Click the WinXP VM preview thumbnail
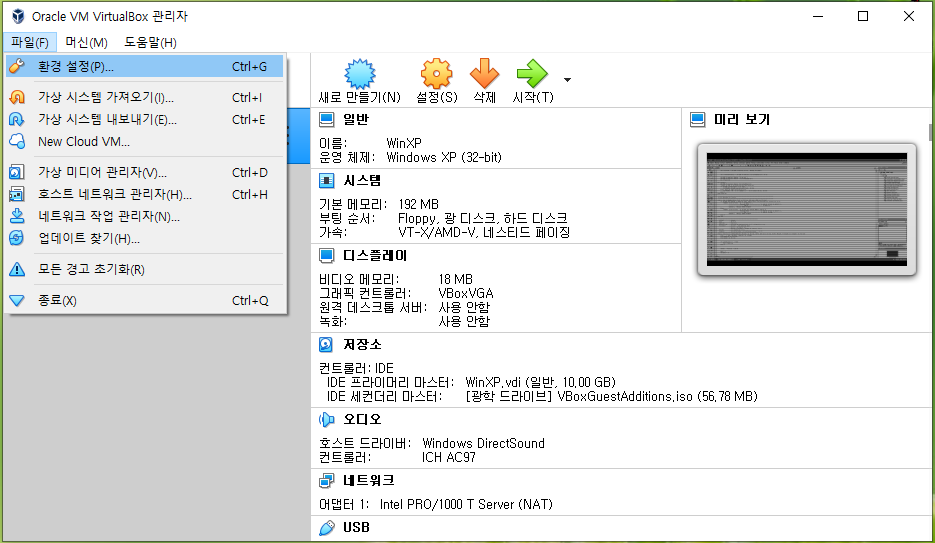Viewport: 935px width, 543px height. tap(807, 209)
